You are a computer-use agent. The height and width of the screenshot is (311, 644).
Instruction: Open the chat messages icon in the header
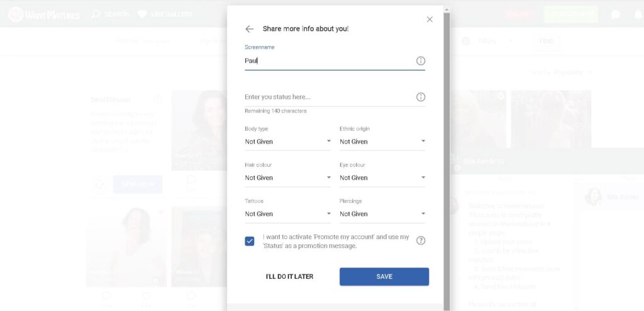pyautogui.click(x=615, y=15)
